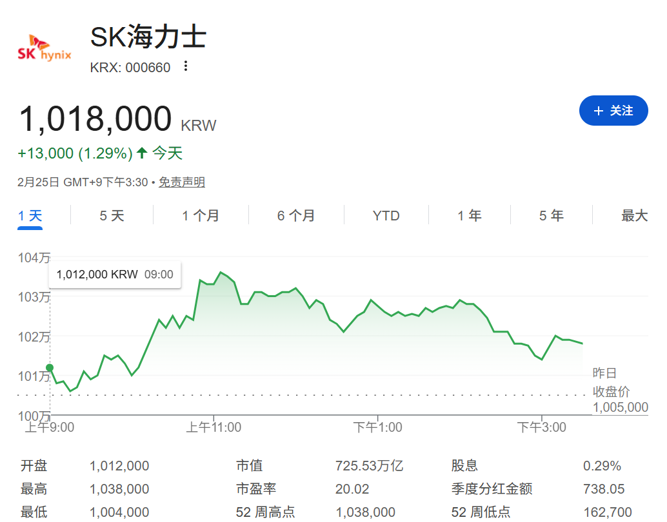Click the 市盈率 value 20.02

(353, 489)
